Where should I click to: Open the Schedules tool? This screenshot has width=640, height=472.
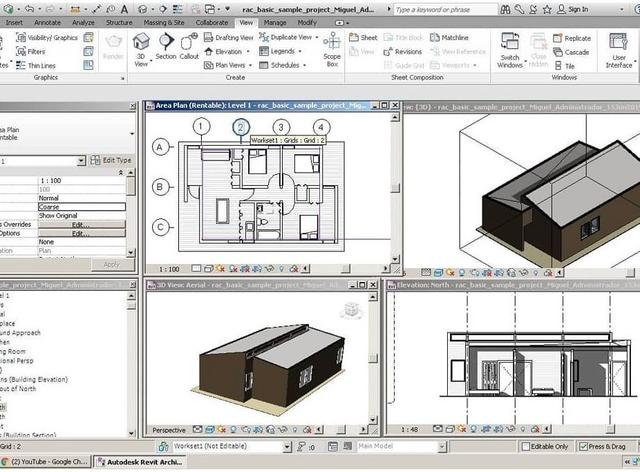point(280,65)
